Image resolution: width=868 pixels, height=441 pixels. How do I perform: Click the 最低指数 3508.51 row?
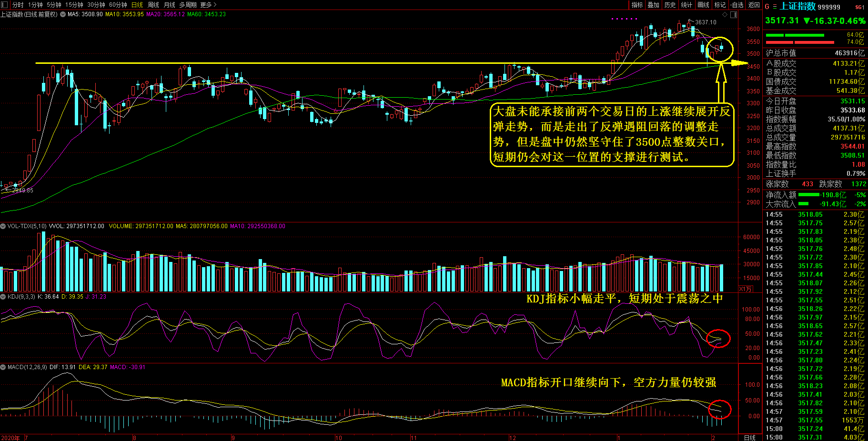pyautogui.click(x=815, y=155)
